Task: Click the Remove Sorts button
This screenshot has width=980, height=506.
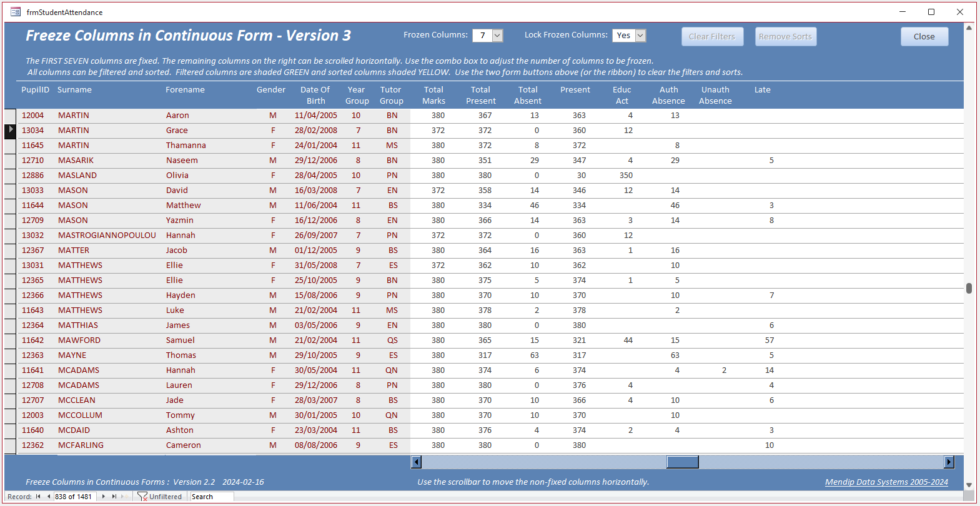Action: (x=785, y=37)
